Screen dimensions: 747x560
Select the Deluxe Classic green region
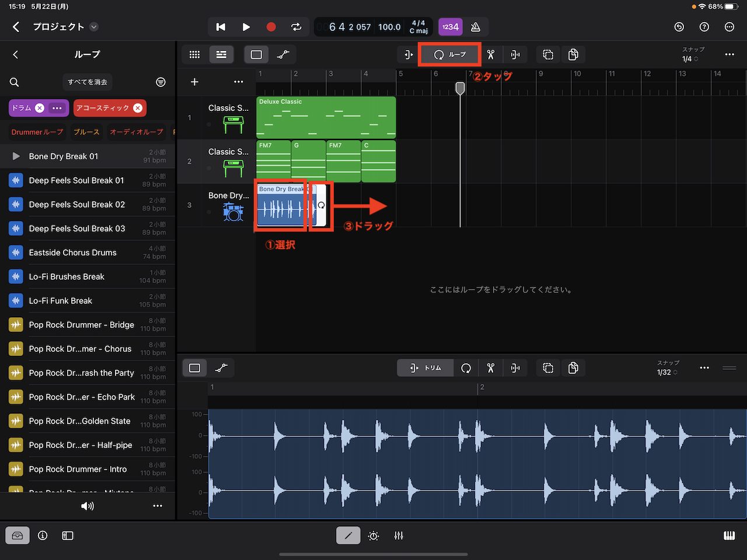pyautogui.click(x=326, y=117)
